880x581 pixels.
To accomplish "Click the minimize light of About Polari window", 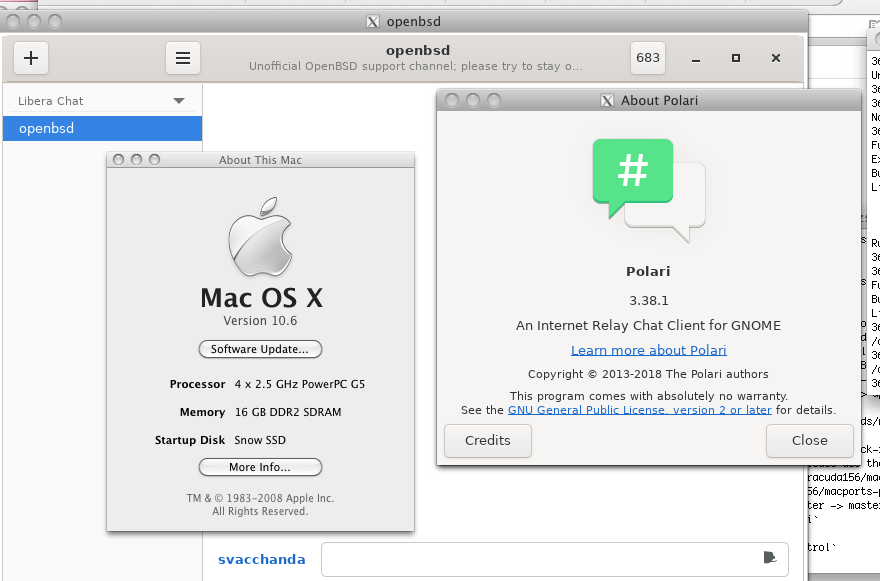I will [x=473, y=100].
